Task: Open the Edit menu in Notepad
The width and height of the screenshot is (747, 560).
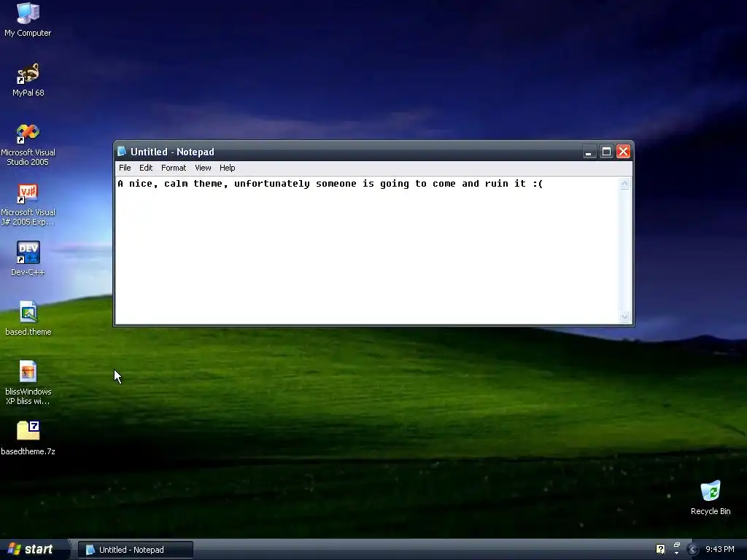Action: point(146,168)
